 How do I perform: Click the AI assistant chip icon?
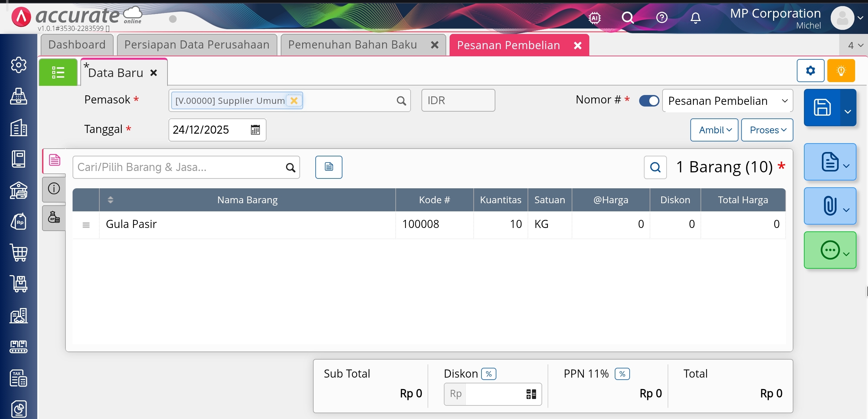(595, 17)
